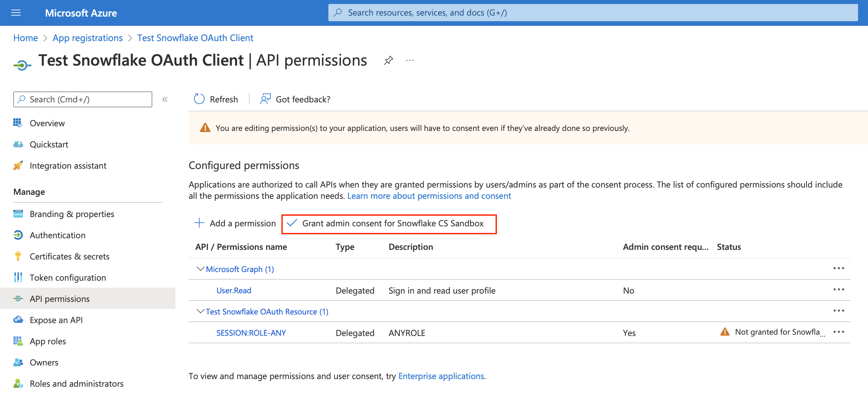Viewport: 868px width, 393px height.
Task: Collapse Test Snowflake OAuth Resource group
Action: (200, 311)
